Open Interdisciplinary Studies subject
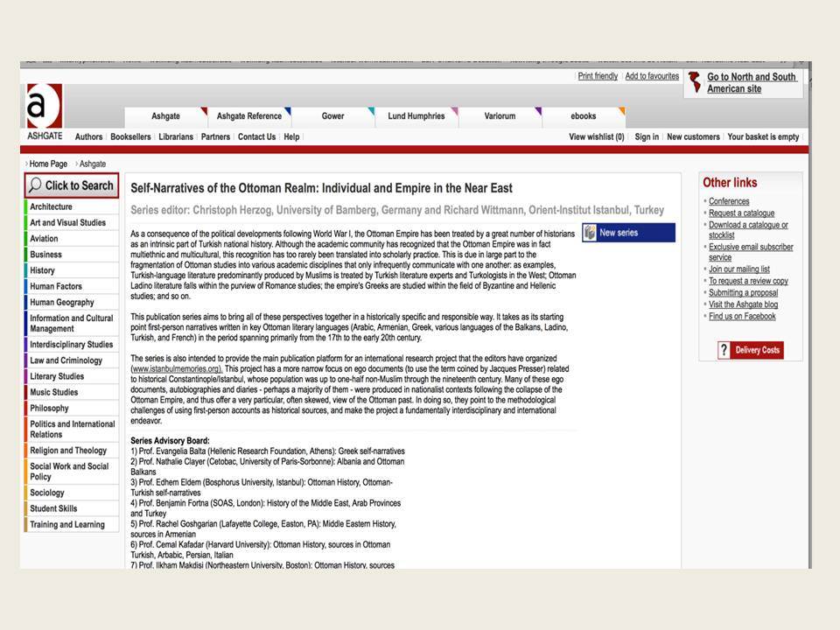Image resolution: width=840 pixels, height=630 pixels. click(71, 345)
